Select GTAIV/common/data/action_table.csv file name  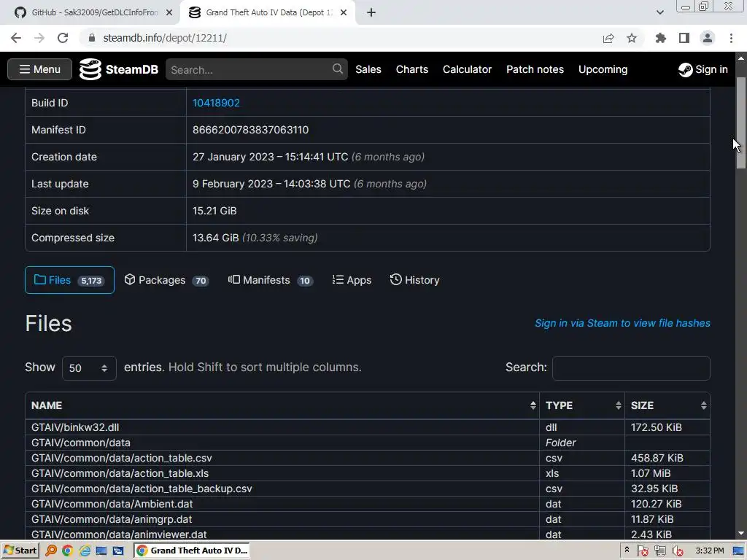point(122,458)
